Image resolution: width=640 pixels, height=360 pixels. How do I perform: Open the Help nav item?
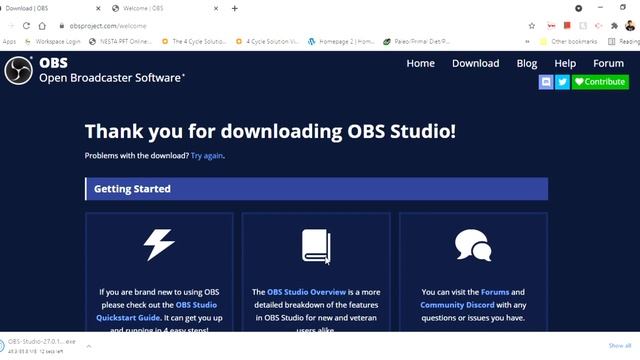point(565,63)
